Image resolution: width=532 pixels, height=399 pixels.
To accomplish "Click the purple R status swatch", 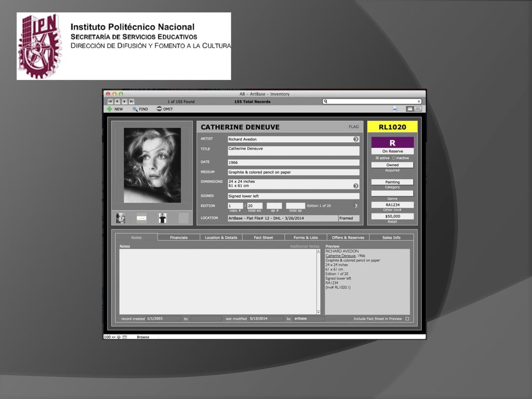I will pyautogui.click(x=393, y=142).
